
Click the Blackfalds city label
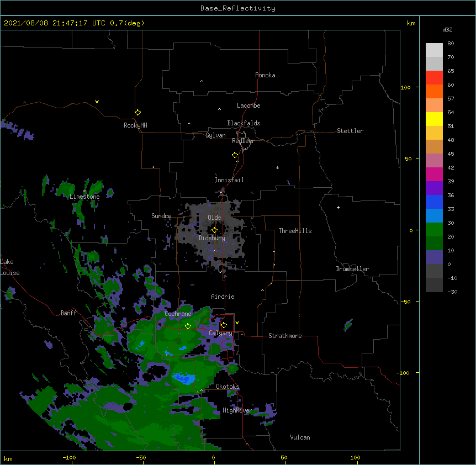tap(244, 123)
